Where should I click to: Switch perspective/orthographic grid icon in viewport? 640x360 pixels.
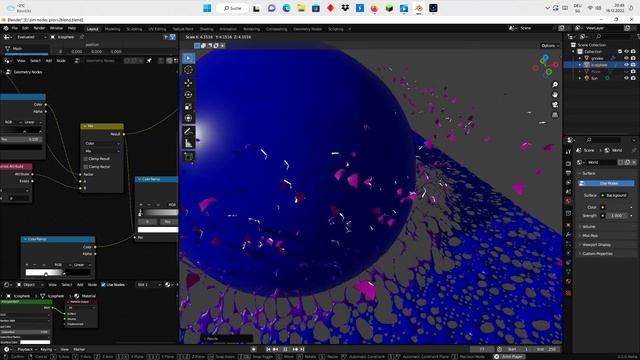[555, 115]
